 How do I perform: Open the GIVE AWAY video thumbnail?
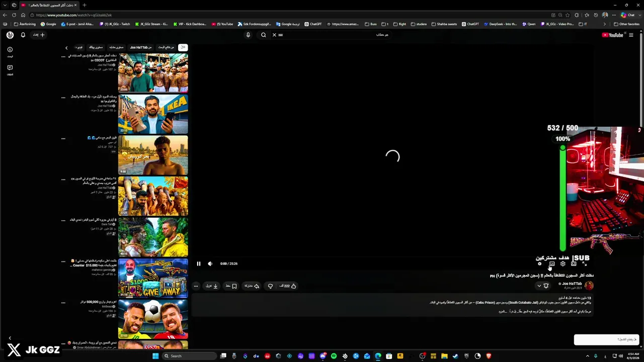coord(153,278)
